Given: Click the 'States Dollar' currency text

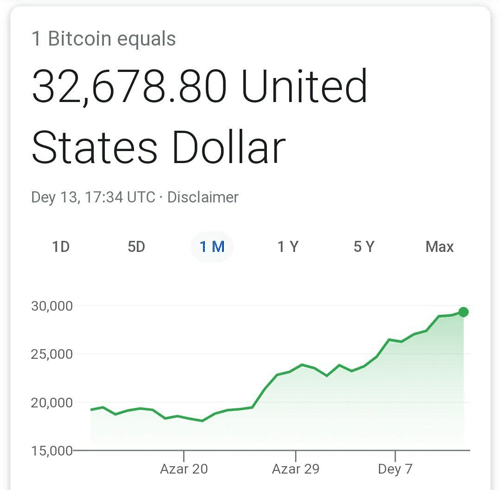Looking at the screenshot, I should pos(159,147).
